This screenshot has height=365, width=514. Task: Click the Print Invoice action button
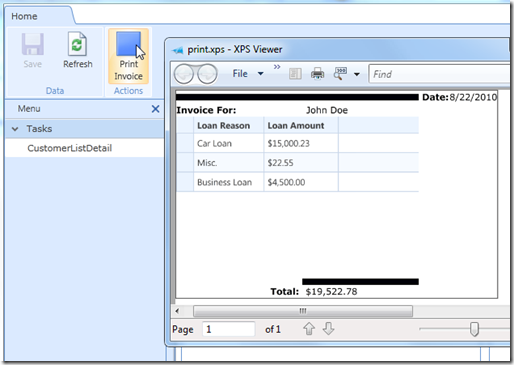click(x=128, y=56)
